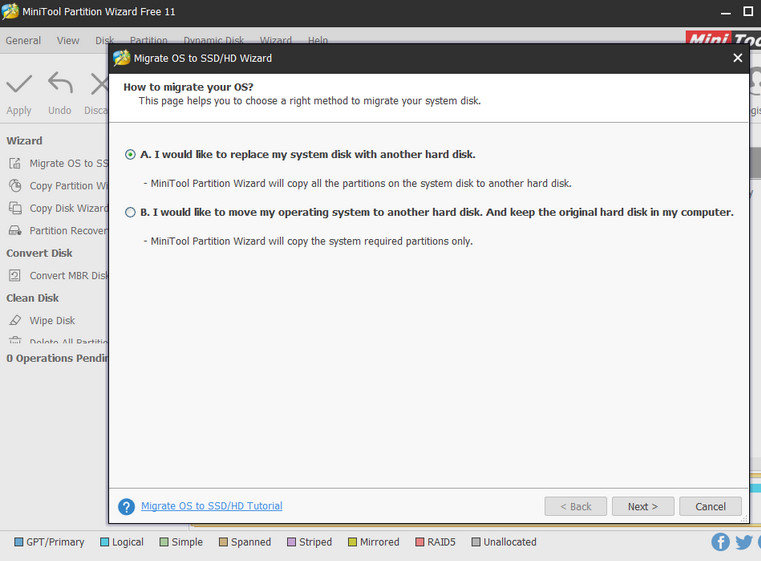
Task: Open the Twitter icon in status bar
Action: click(744, 542)
